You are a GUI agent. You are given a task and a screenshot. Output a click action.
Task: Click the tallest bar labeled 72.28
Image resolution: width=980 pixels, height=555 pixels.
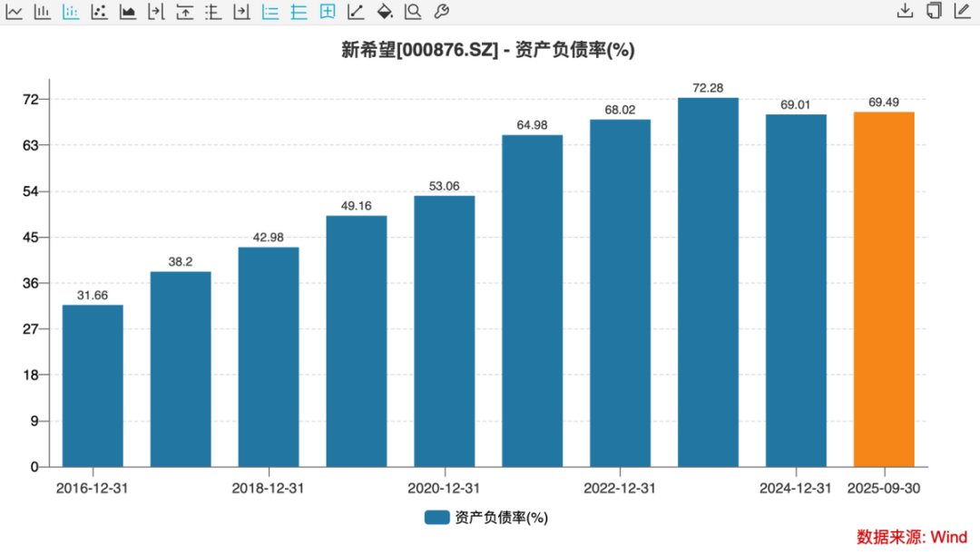pos(708,282)
